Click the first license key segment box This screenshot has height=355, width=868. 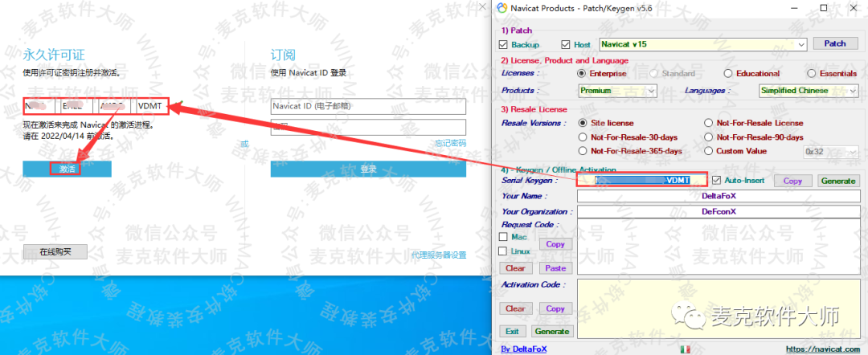(x=39, y=106)
